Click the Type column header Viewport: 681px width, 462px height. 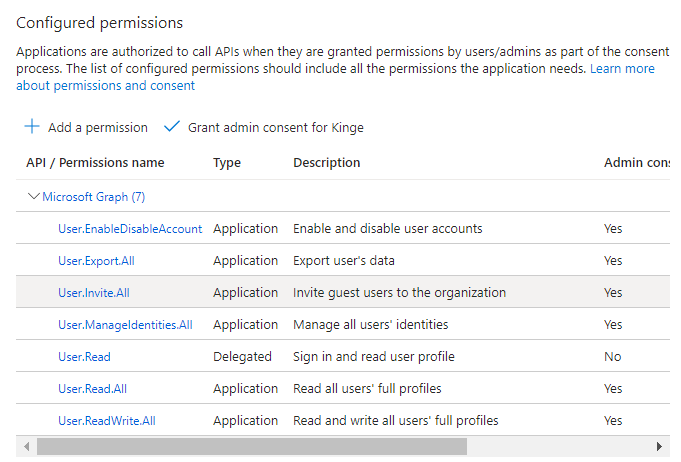click(227, 163)
